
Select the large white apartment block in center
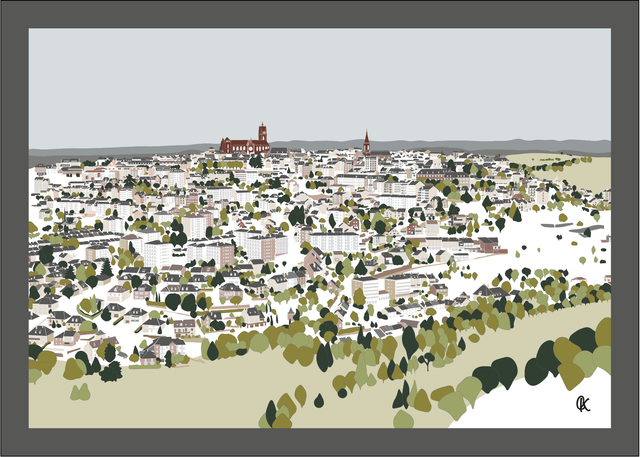tap(334, 241)
